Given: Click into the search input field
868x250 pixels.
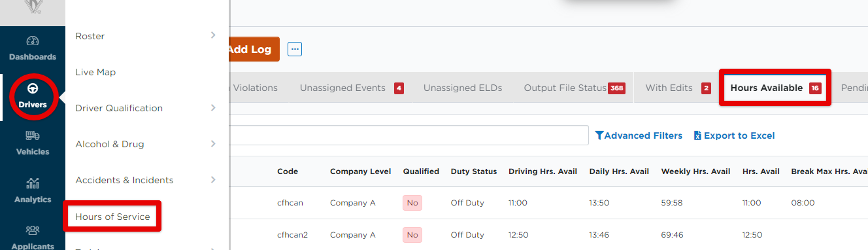Looking at the screenshot, I should [409, 135].
